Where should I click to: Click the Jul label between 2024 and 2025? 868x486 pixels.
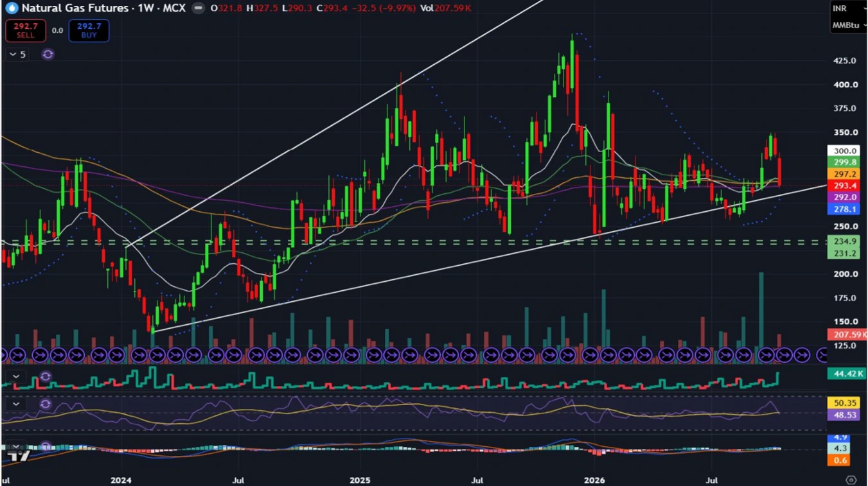pos(238,480)
